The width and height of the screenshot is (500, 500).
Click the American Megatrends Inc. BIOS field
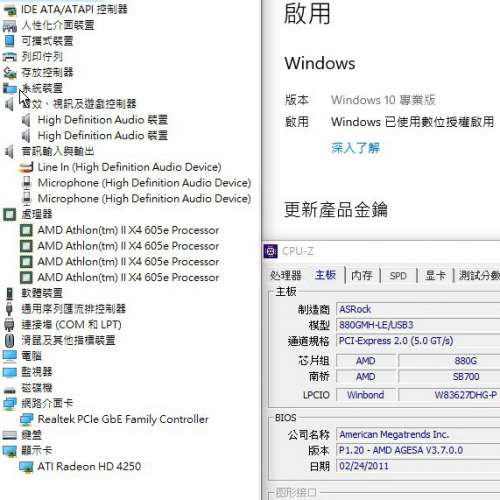click(418, 435)
